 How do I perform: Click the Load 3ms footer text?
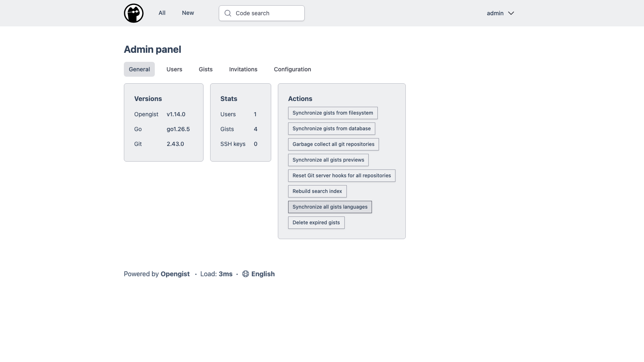pyautogui.click(x=216, y=274)
